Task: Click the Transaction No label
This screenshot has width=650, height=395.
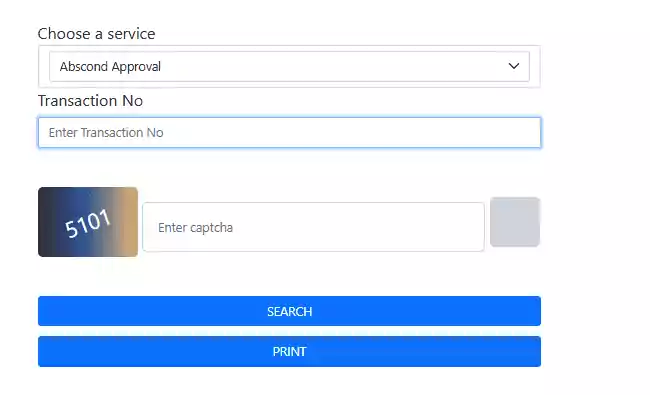Action: [x=90, y=101]
